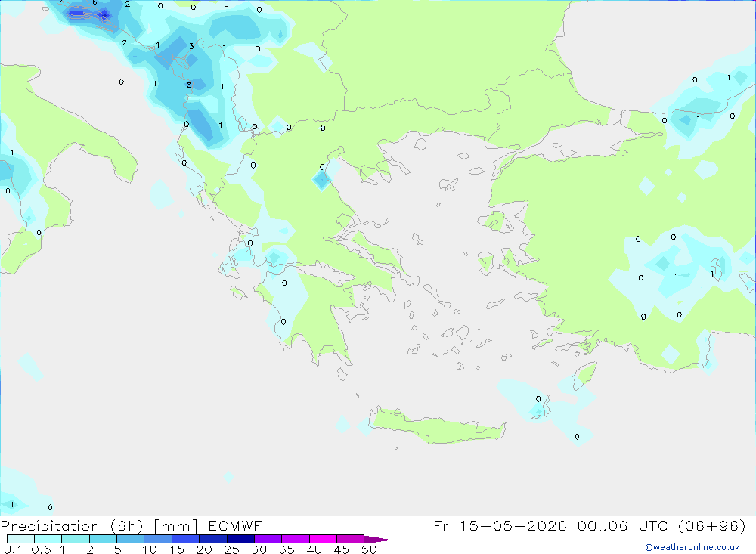Image resolution: width=756 pixels, height=554 pixels.
Task: Click the '0.5' legend label
Action: click(x=41, y=549)
